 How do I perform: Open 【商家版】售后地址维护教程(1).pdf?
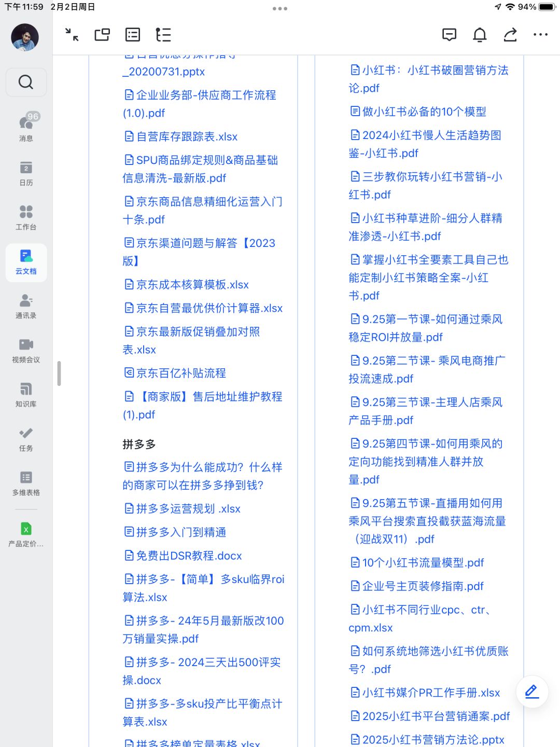[x=203, y=406]
